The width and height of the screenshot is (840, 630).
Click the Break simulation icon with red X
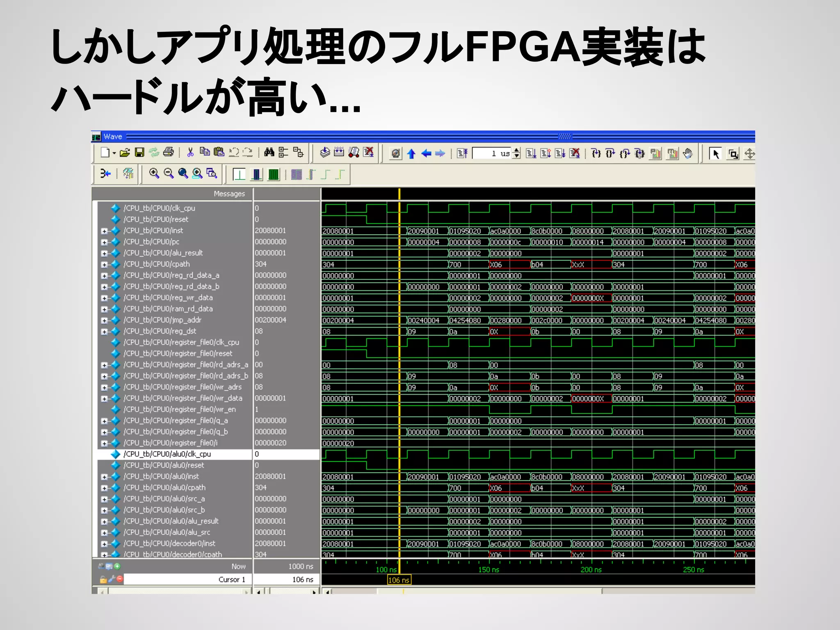pos(575,154)
